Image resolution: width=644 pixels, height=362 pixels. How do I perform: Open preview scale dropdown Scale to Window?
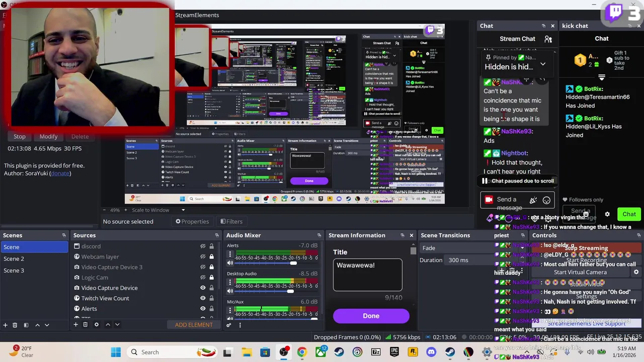pos(158,210)
